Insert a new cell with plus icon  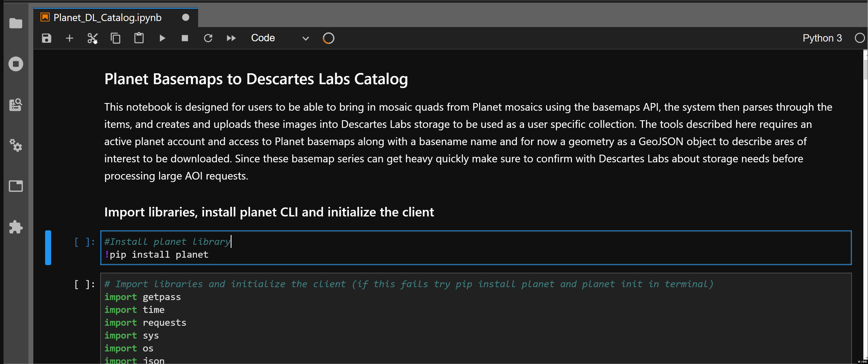(x=69, y=38)
